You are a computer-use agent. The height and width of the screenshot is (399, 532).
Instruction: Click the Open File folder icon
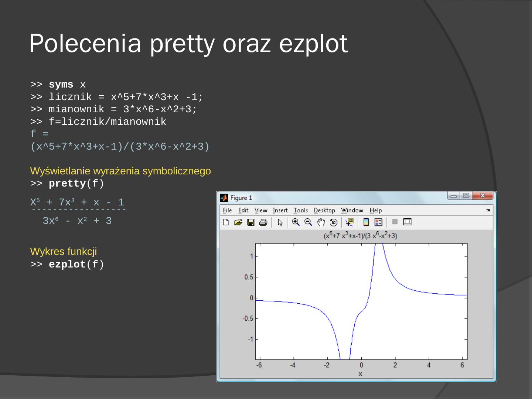[238, 222]
